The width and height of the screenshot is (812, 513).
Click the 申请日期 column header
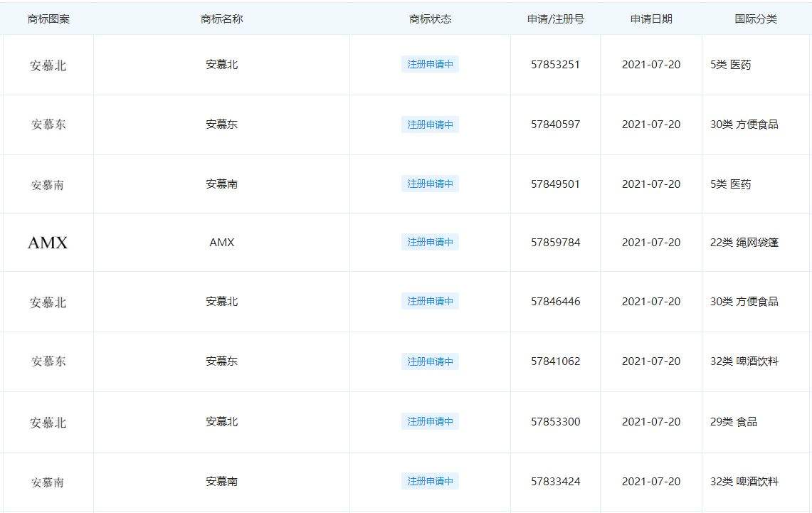651,18
